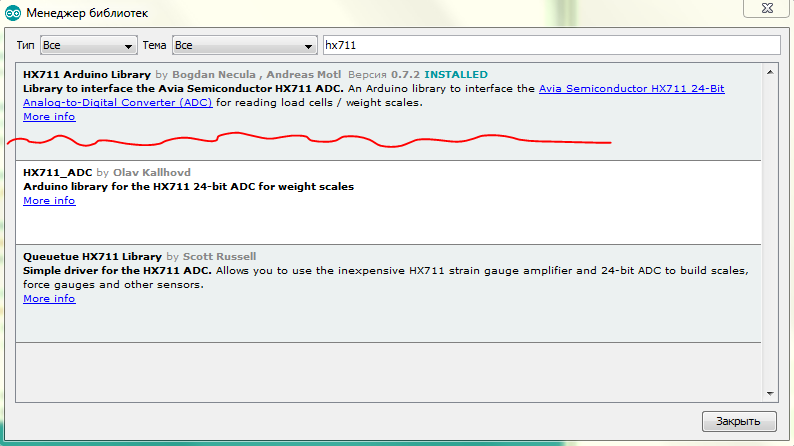
Task: Click author name Olav Kallhovd
Action: (151, 173)
